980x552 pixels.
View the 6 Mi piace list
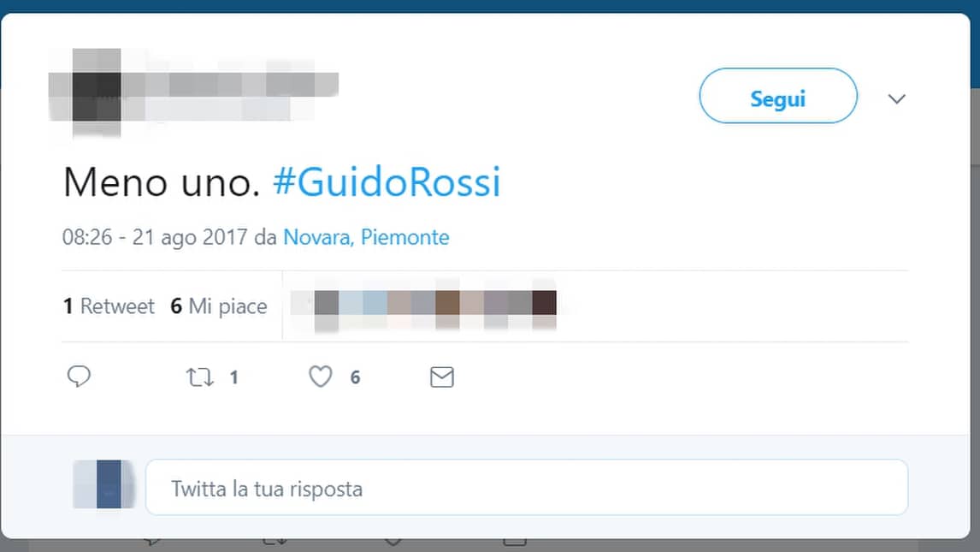(x=219, y=306)
